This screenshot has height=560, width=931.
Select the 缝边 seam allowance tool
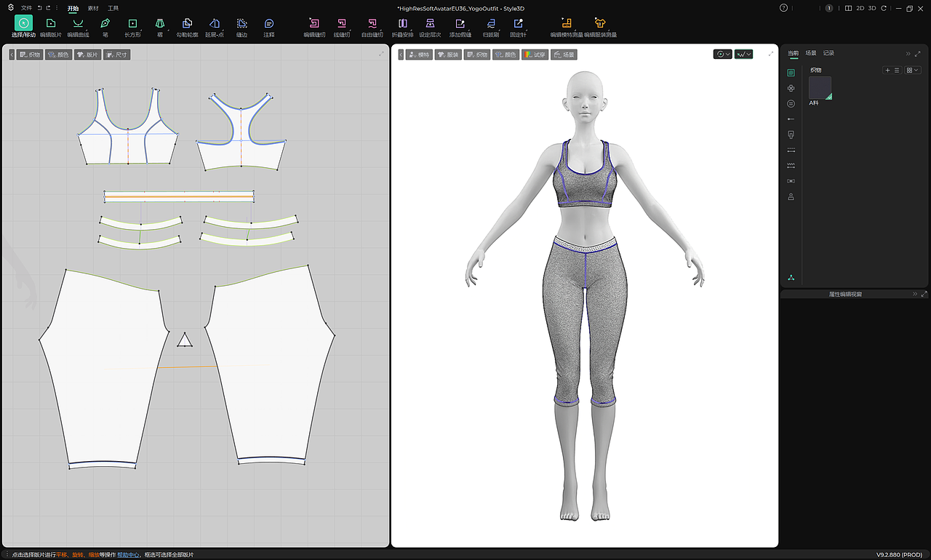[x=241, y=27]
